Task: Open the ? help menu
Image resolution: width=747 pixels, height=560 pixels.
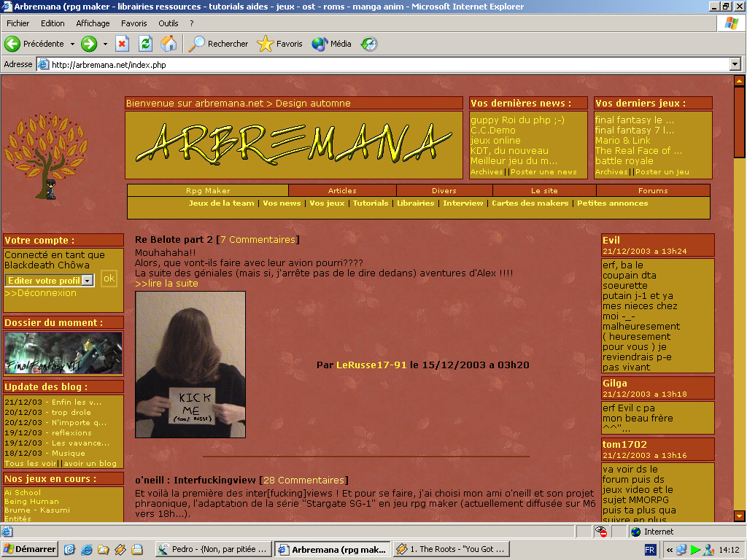Action: click(192, 23)
